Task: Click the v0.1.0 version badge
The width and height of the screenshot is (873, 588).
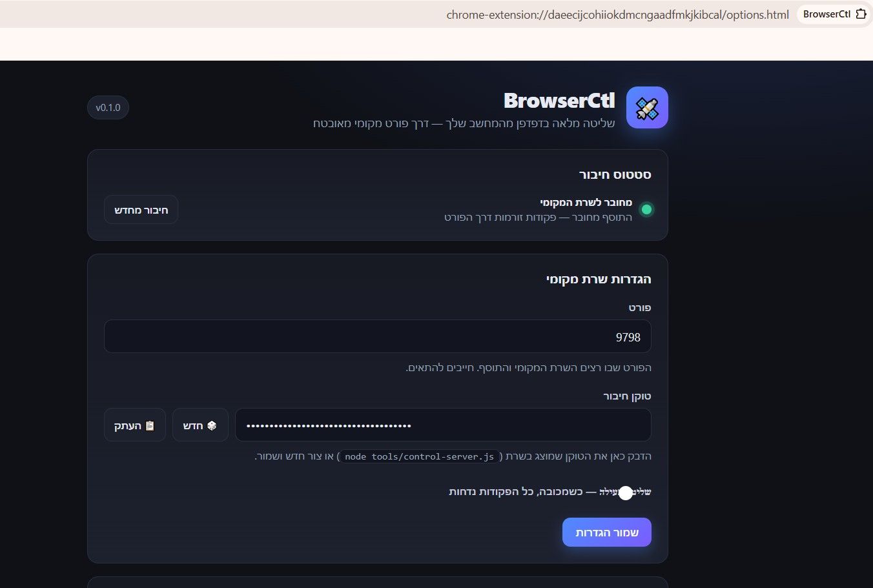Action: [108, 108]
